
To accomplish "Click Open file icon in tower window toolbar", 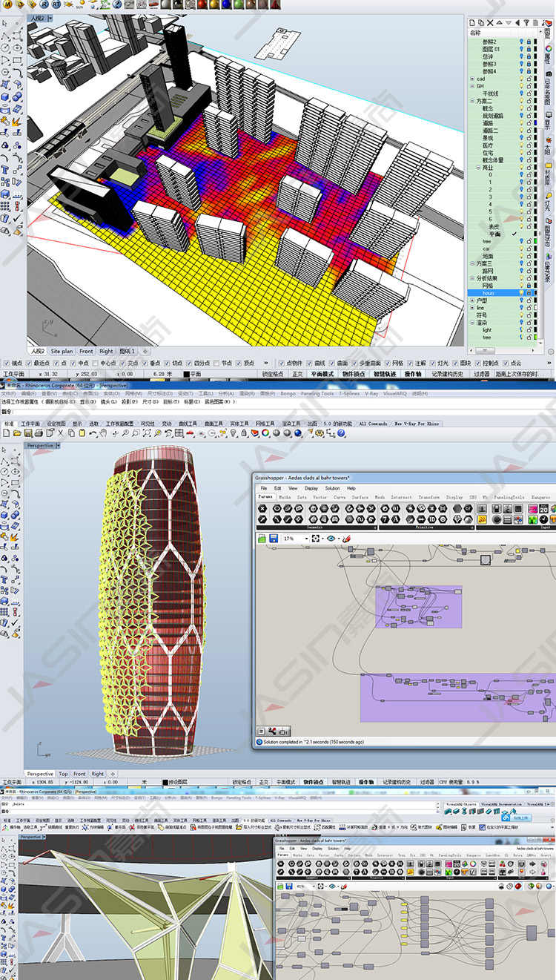I will click(16, 433).
